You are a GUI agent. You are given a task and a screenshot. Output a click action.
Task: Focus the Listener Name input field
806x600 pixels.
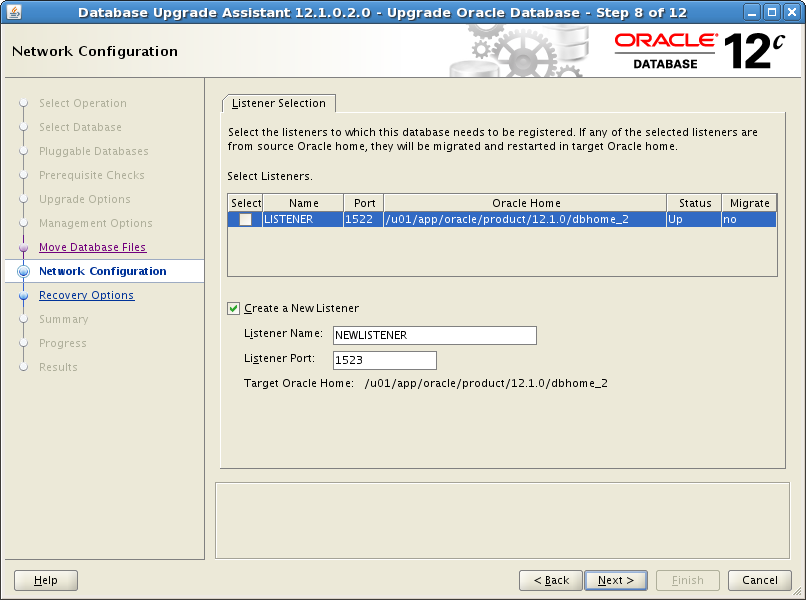(x=435, y=335)
